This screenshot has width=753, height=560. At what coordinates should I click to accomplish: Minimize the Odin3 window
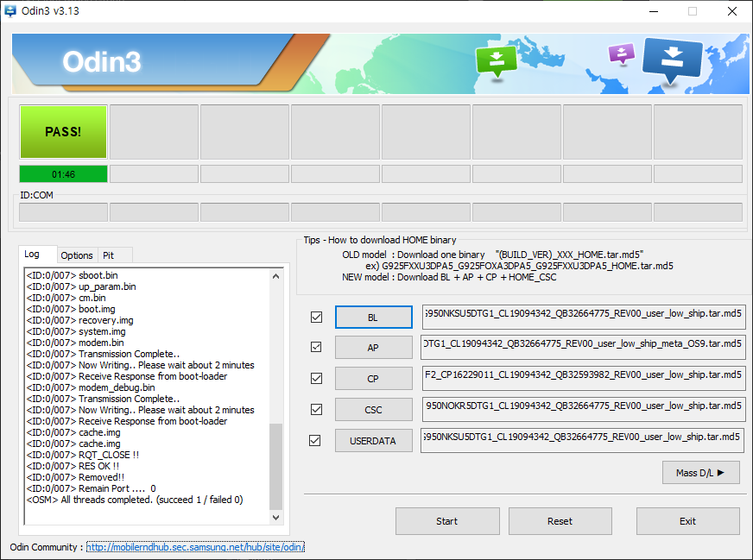(x=654, y=11)
